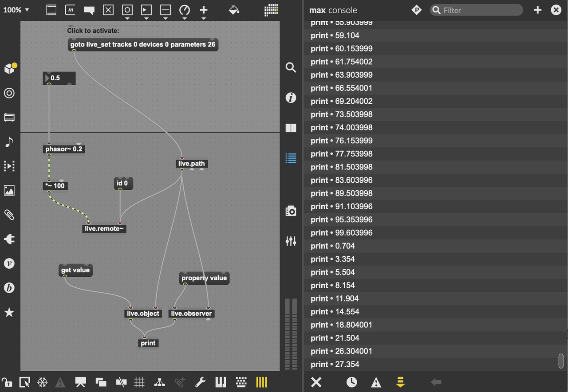This screenshot has height=392, width=568.
Task: Toggle console auto-scroll yellow arrow
Action: coord(400,382)
